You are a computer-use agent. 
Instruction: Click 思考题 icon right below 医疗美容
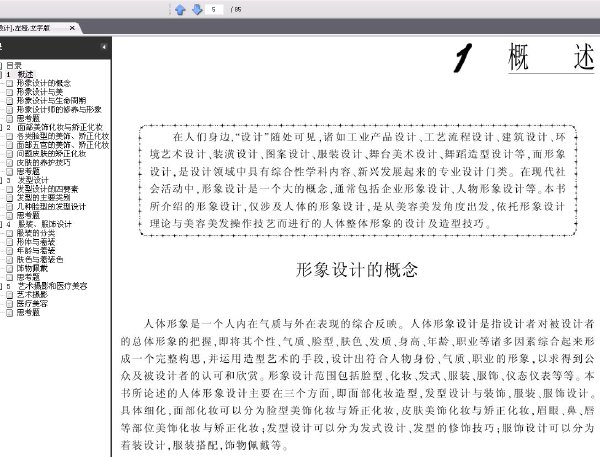10,312
